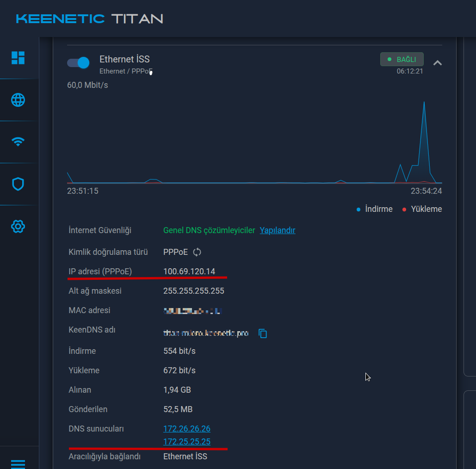Click the traffic graph download peak
The height and width of the screenshot is (469, 476).
(424, 102)
